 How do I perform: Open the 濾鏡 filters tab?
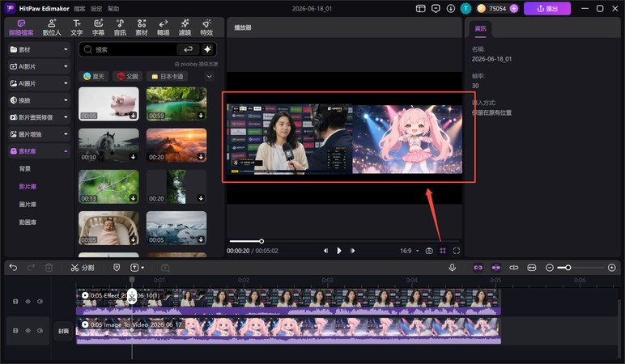pos(185,28)
